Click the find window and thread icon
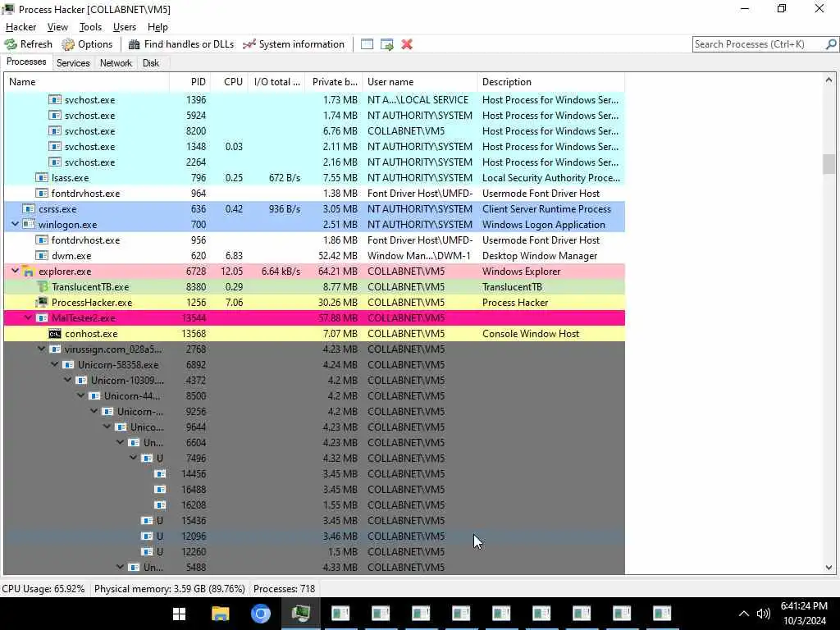This screenshot has height=630, width=840. click(387, 44)
